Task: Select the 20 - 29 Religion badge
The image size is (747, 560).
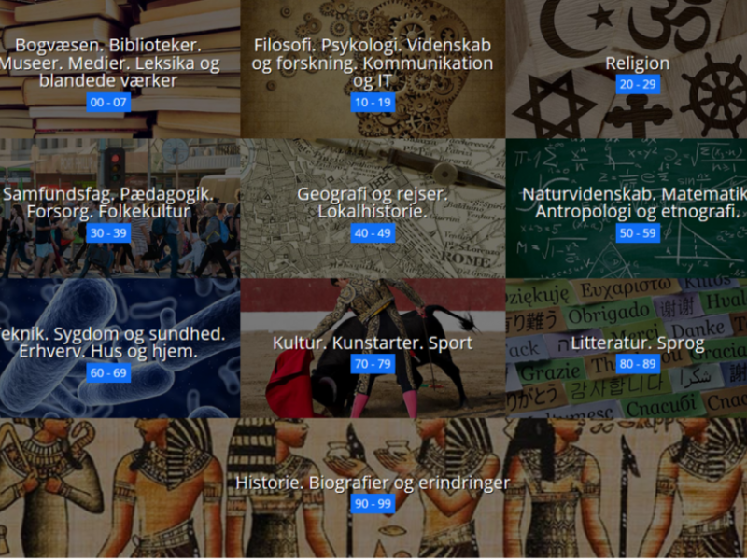Action: [x=638, y=84]
